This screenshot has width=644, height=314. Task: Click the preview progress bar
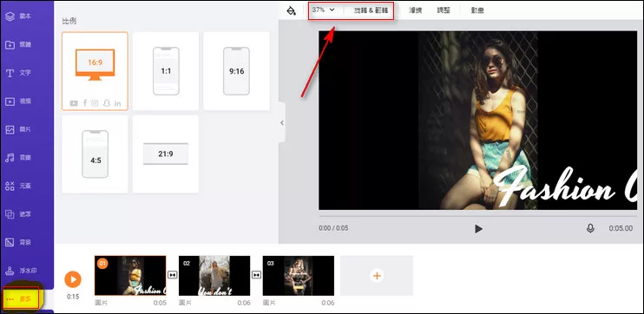pos(477,215)
